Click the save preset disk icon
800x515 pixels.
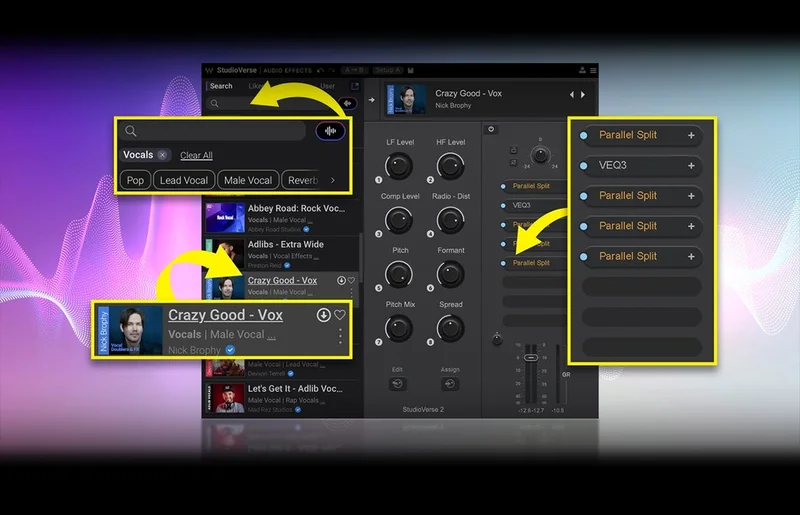[x=411, y=70]
